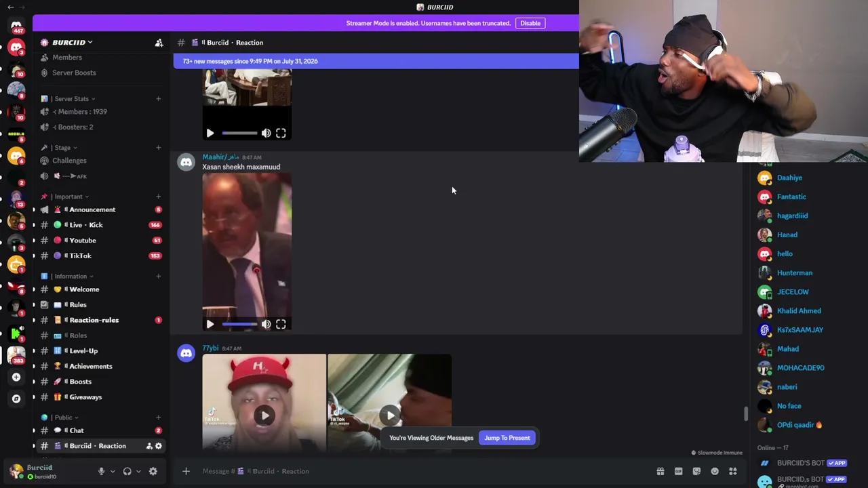The image size is (868, 488).
Task: Mute microphone in the user panel
Action: [x=101, y=471]
